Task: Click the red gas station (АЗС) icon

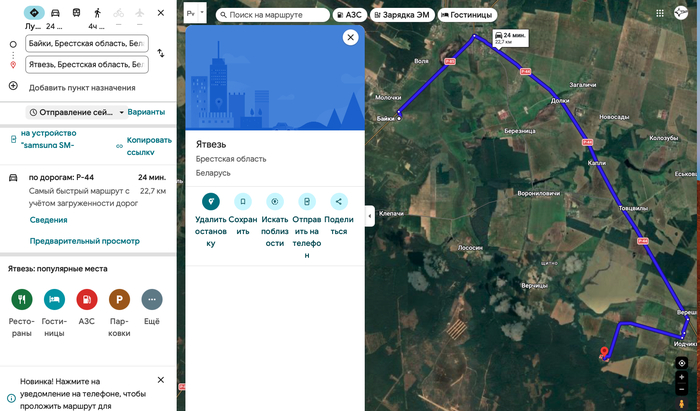Action: (x=87, y=298)
